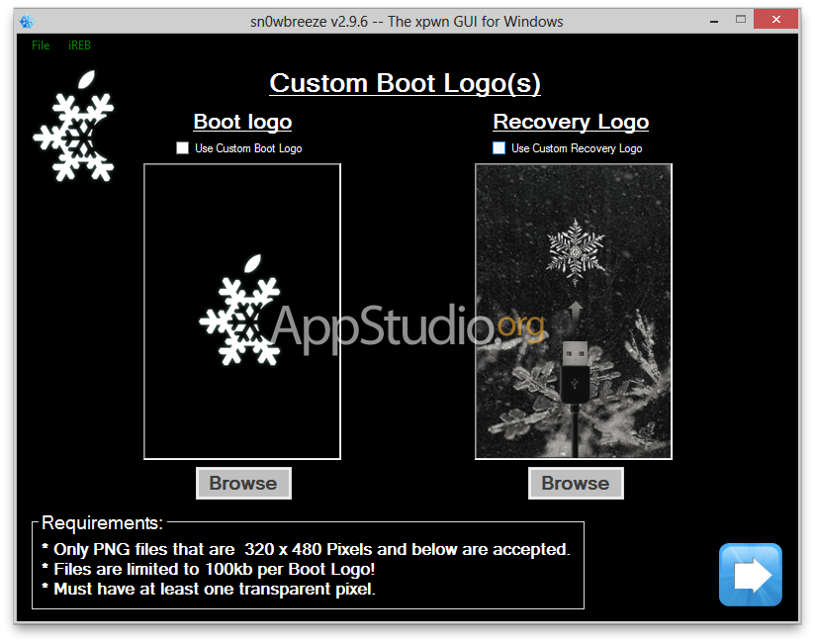Click the snowflake Apple logo in top-left corner
The image size is (815, 644).
click(74, 128)
